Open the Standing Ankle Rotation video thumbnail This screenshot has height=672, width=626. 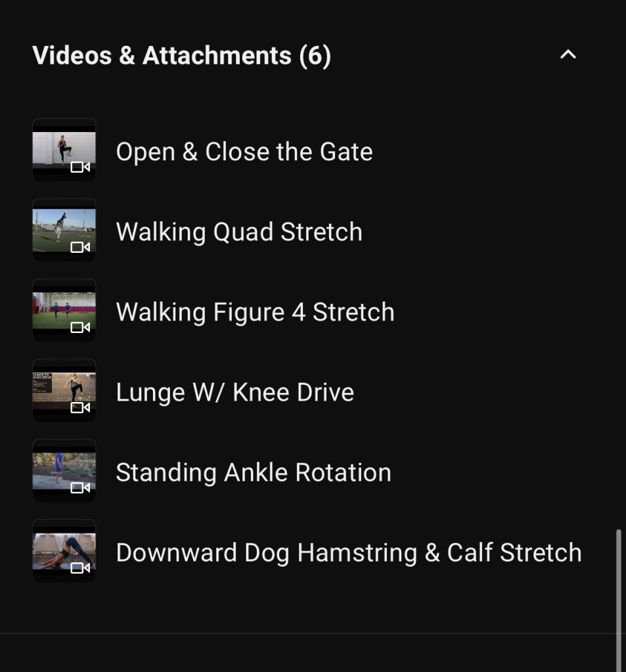click(64, 470)
